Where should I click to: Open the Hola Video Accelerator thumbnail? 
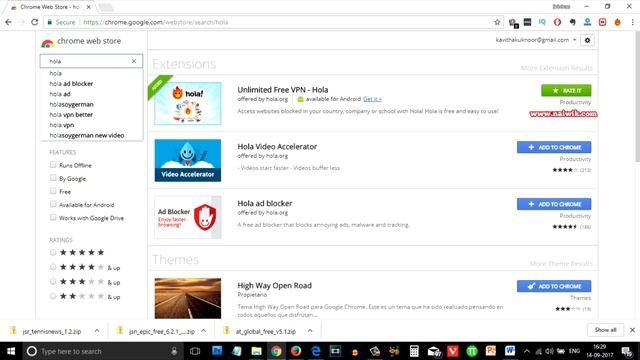click(x=188, y=160)
